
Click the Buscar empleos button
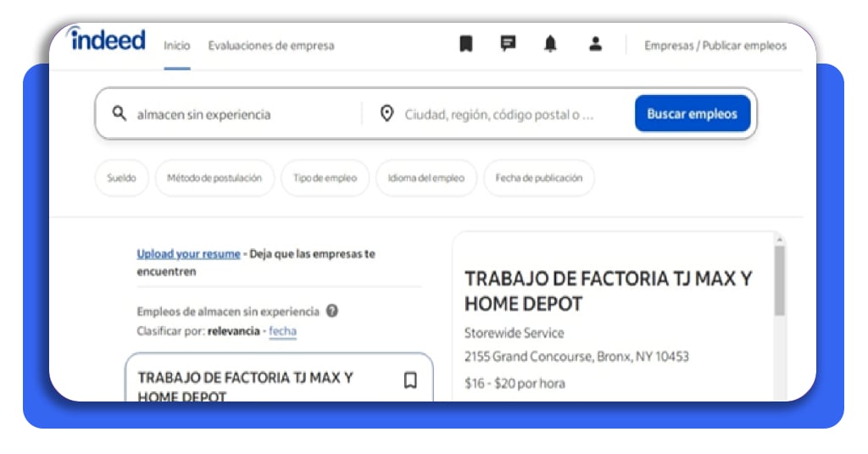(693, 113)
